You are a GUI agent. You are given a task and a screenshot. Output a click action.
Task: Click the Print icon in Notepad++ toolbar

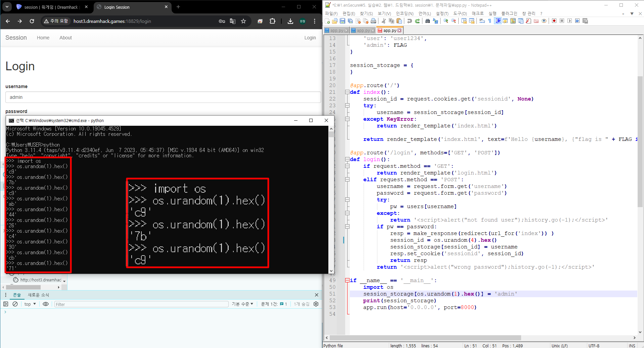pyautogui.click(x=373, y=21)
